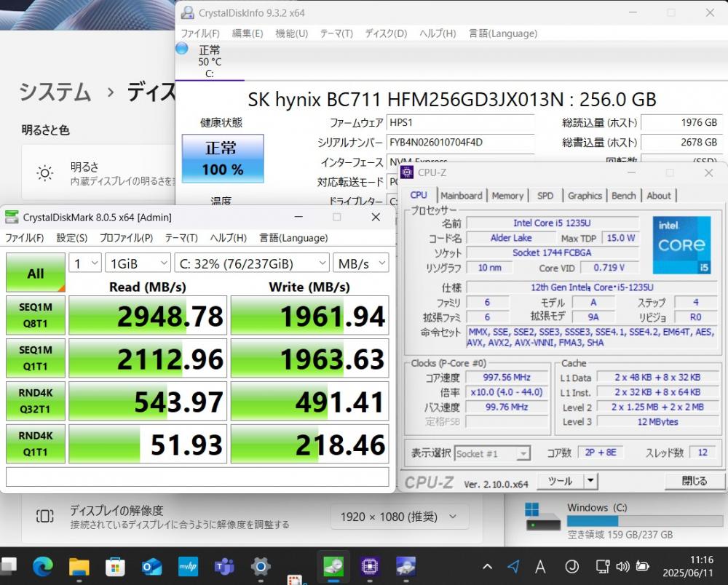Open 言語(Language) menu in CrystalDiskMark
728x585 pixels.
coord(293,238)
